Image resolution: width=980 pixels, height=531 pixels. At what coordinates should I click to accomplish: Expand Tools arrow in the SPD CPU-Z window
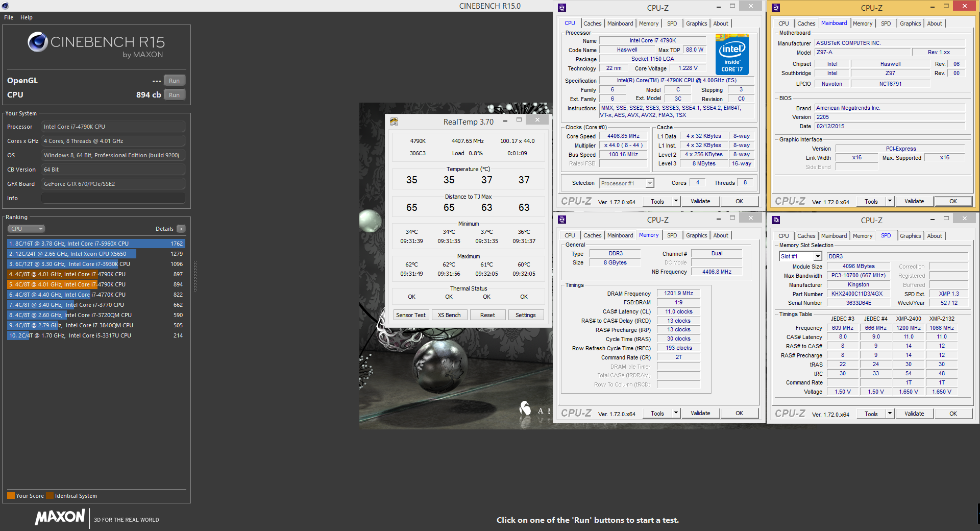(x=890, y=414)
